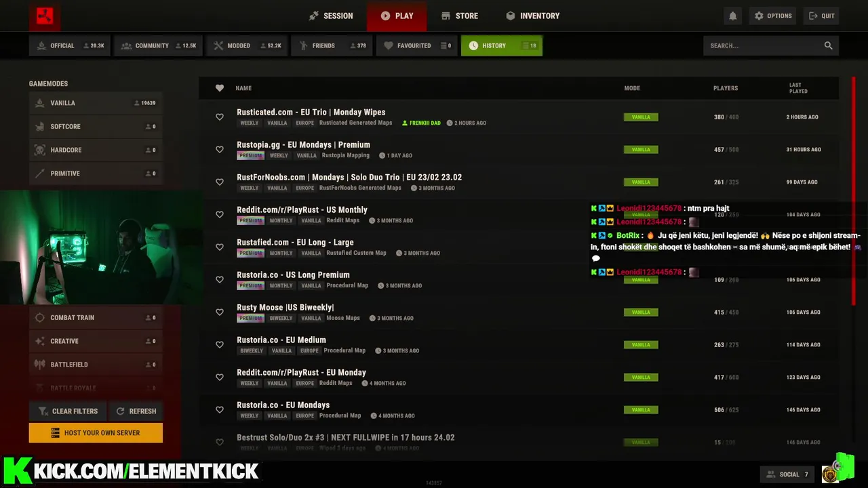Select RustForNoobs.com Mondays Solo Duo Trio

(x=349, y=178)
